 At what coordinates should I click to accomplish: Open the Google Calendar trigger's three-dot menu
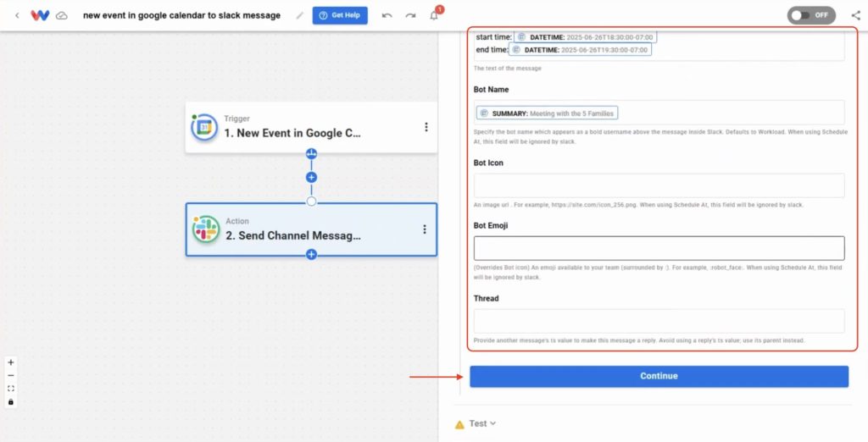[426, 127]
